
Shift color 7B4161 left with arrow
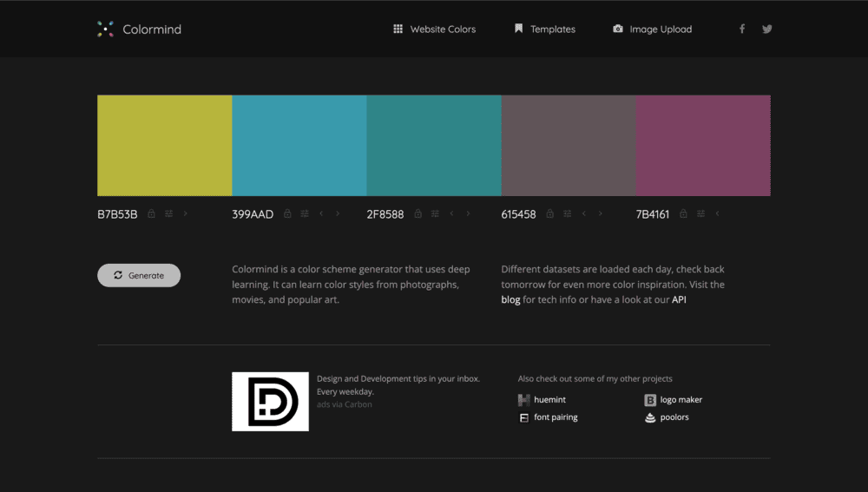(718, 214)
